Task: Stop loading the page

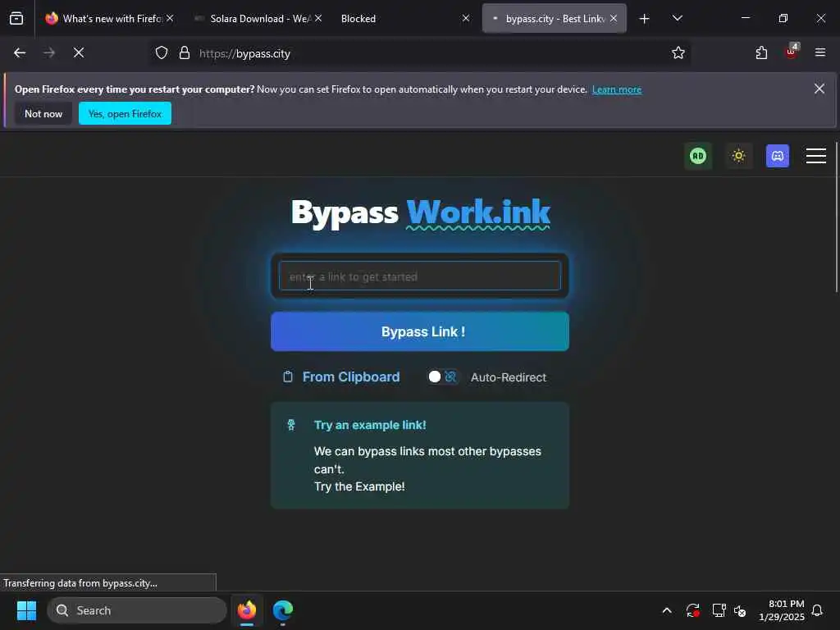Action: (x=79, y=52)
